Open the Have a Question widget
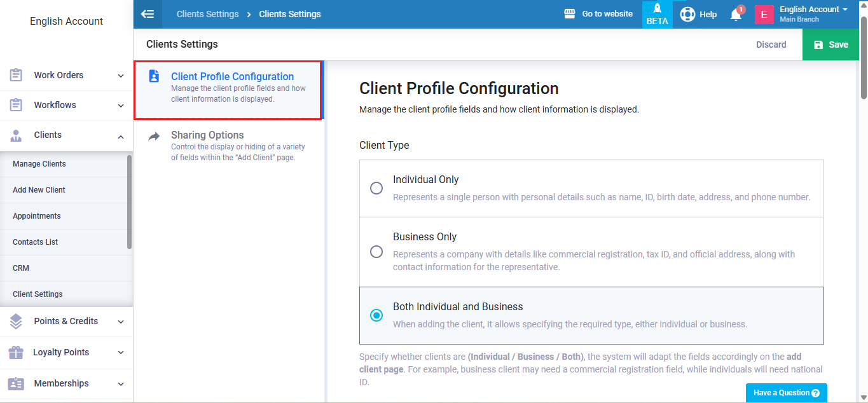The image size is (868, 403). pos(786,393)
